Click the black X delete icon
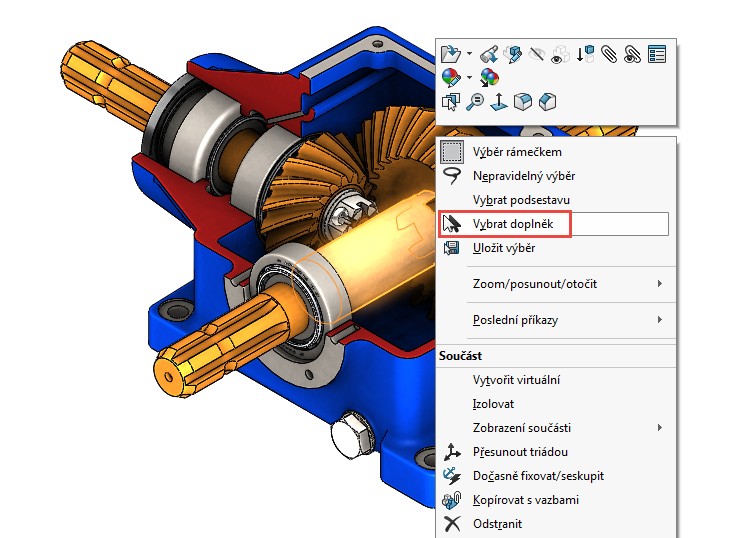The image size is (750, 538). coord(452,524)
